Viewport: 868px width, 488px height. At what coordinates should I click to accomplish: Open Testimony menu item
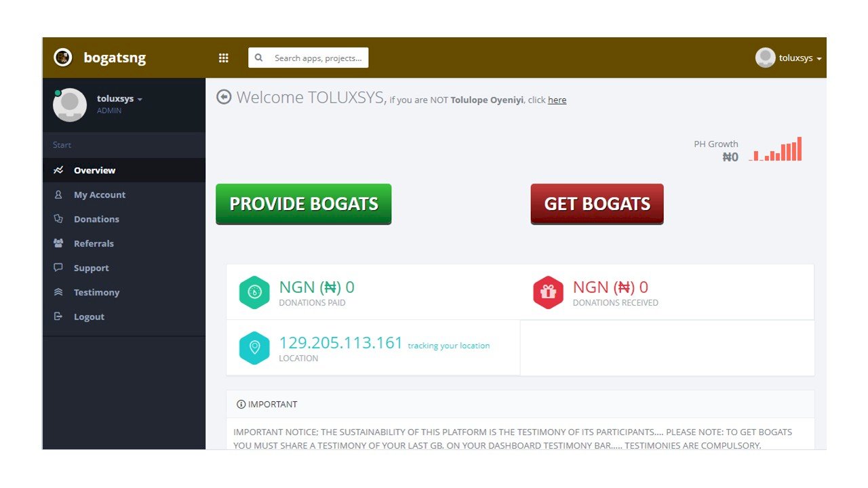(x=123, y=292)
